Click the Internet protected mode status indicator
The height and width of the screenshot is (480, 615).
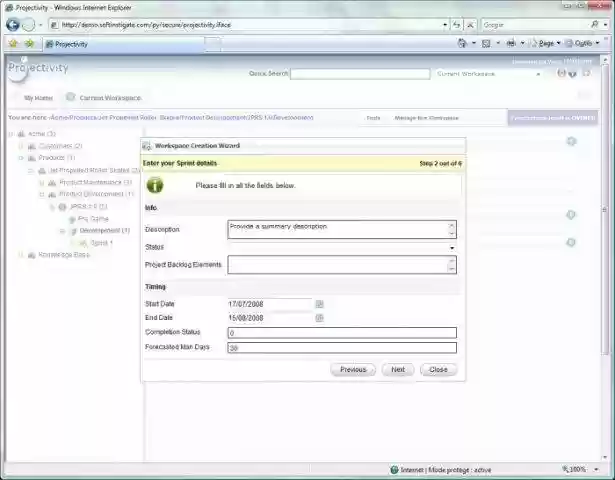[441, 469]
